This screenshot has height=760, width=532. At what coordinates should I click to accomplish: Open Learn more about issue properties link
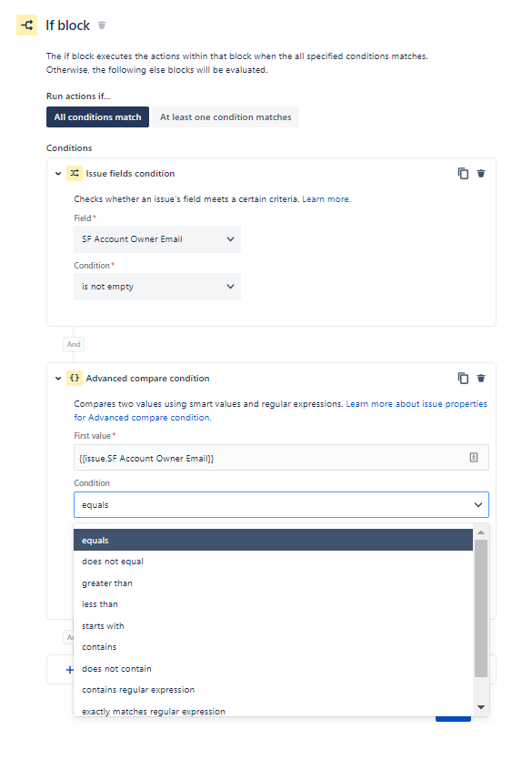(x=281, y=410)
